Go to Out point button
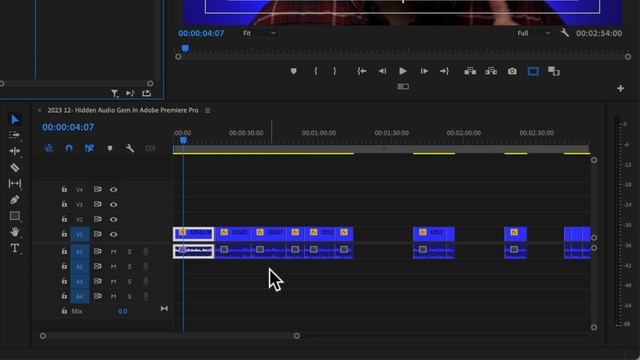Viewport: 640px width, 360px height. [x=444, y=71]
